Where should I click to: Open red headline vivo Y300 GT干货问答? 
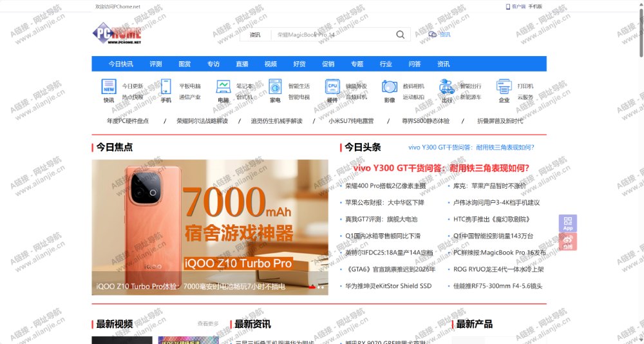point(441,168)
